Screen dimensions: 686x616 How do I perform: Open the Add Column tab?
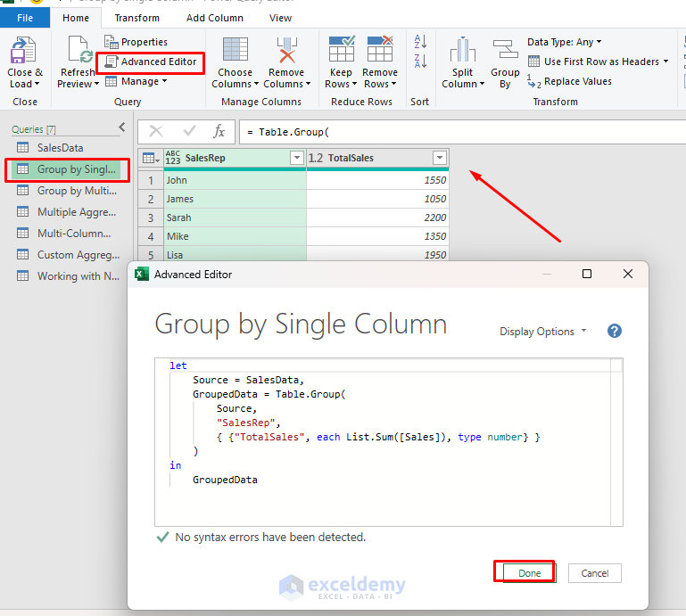[x=214, y=18]
